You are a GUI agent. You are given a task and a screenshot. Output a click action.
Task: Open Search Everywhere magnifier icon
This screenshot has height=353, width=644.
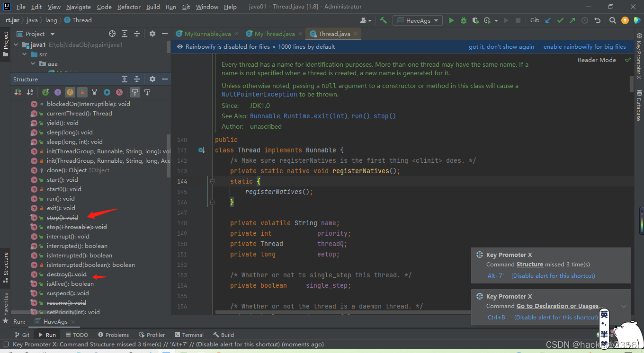click(x=613, y=20)
